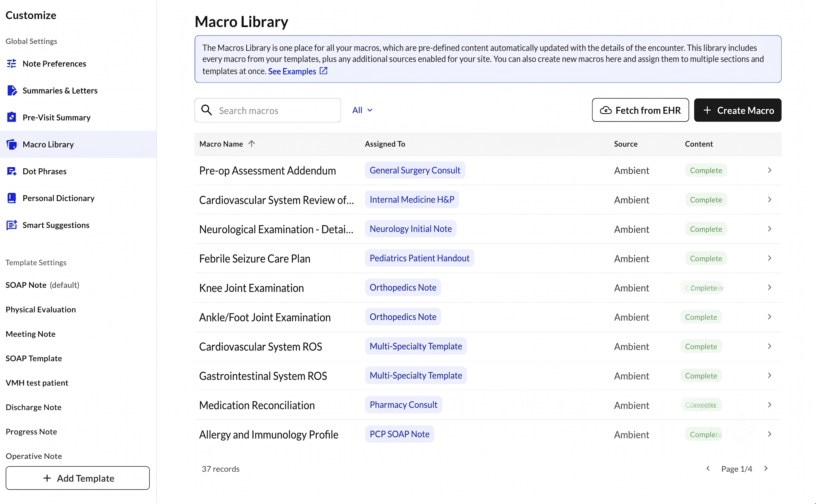Expand Gastrointestinal System ROS chevron

tap(770, 376)
